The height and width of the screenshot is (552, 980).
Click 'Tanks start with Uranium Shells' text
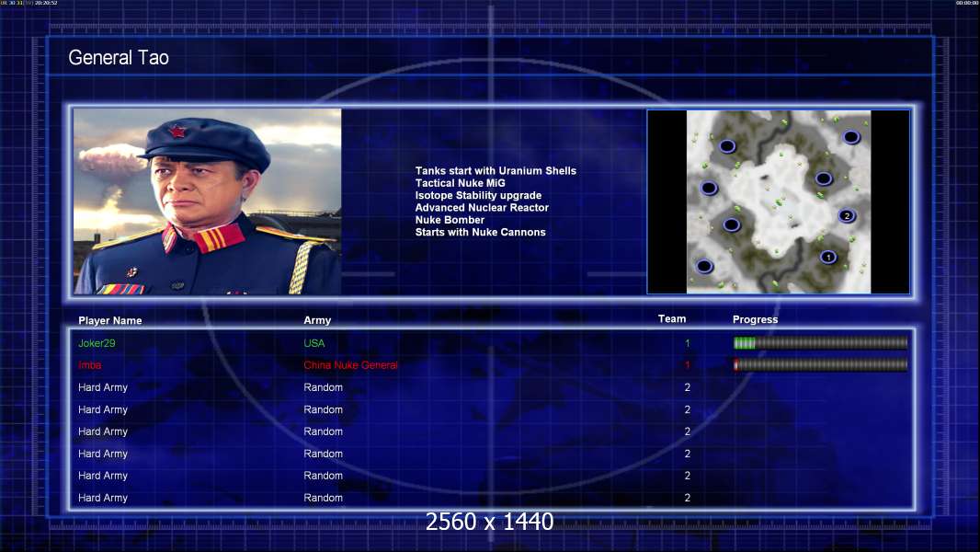click(496, 171)
